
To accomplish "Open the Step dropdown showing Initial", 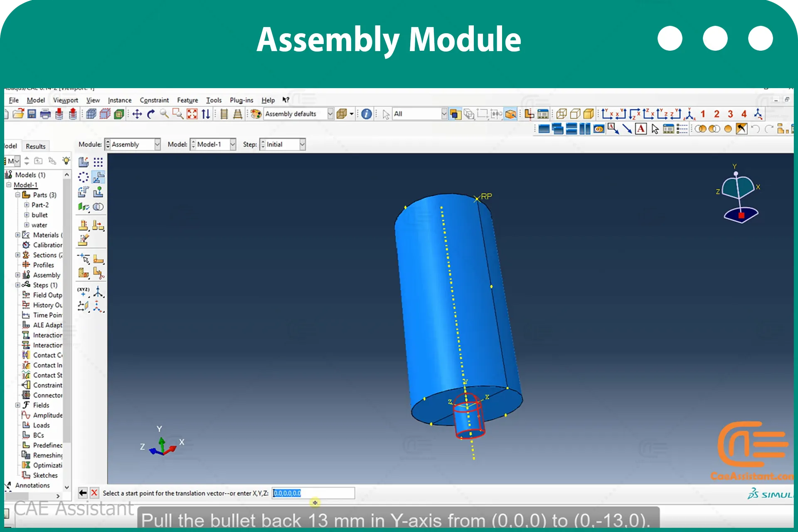I will [x=283, y=144].
